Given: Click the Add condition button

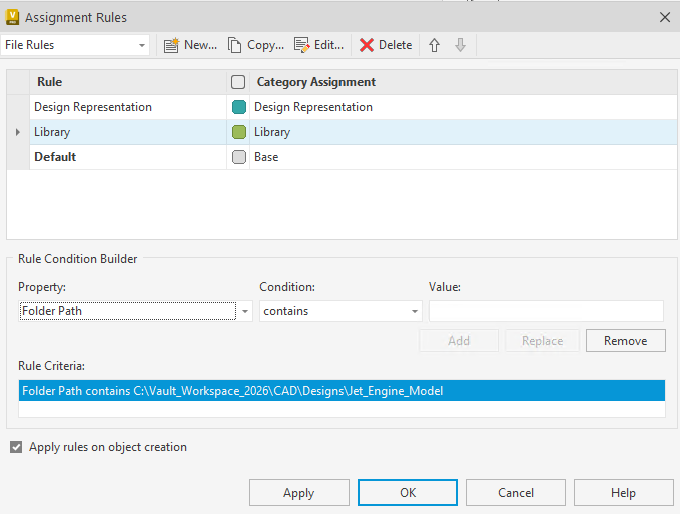Looking at the screenshot, I should click(459, 340).
